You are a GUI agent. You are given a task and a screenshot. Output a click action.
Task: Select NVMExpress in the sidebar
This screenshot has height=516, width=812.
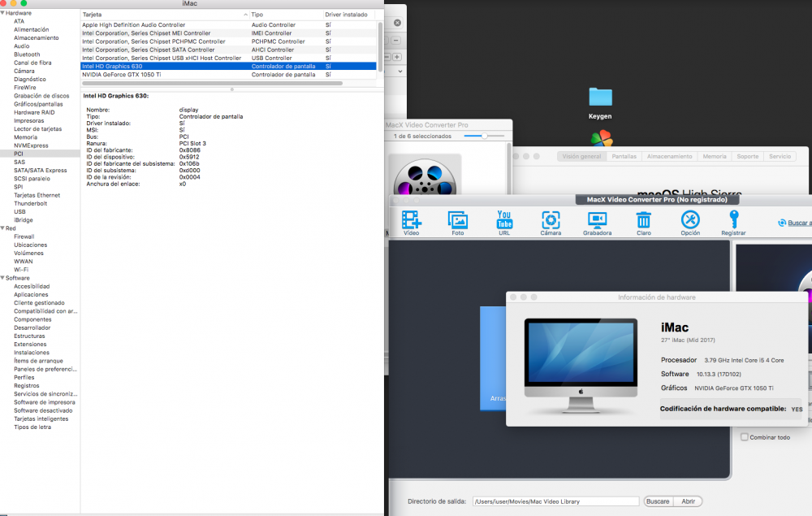pyautogui.click(x=31, y=145)
